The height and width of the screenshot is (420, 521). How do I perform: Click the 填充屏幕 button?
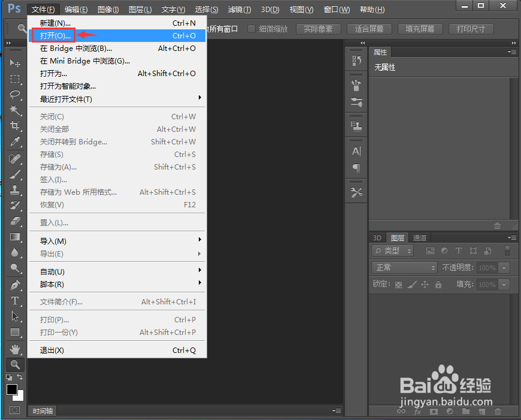tap(420, 29)
